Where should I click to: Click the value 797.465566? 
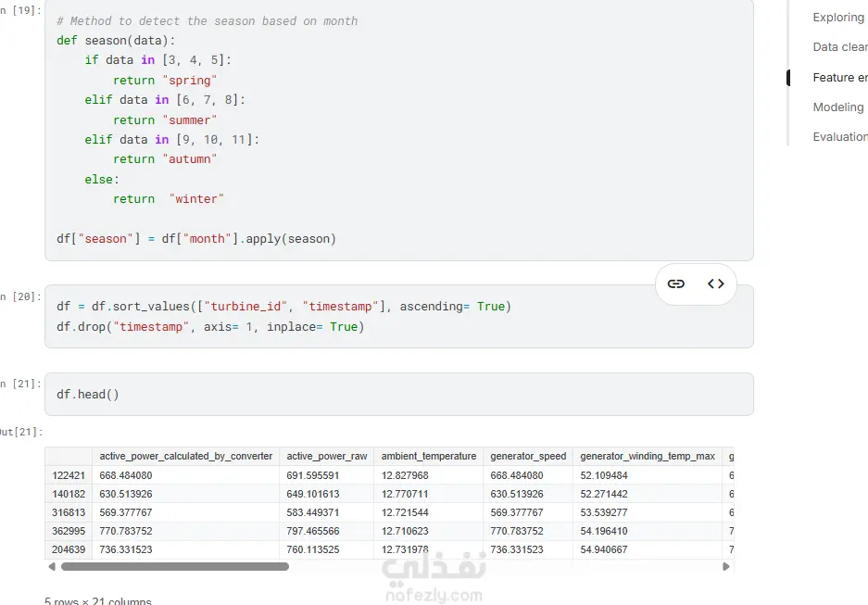(313, 531)
